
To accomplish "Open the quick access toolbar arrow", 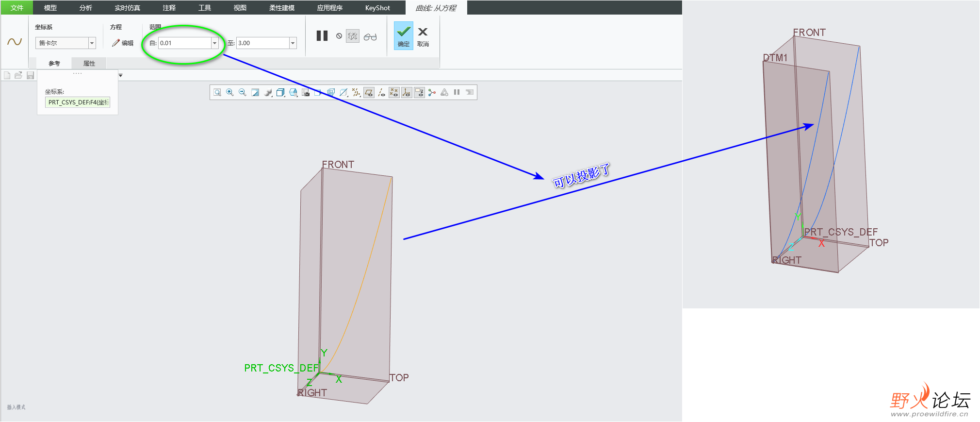I will [120, 75].
